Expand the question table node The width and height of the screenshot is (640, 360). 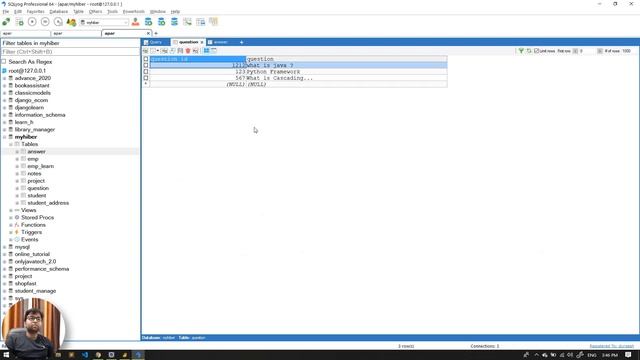click(x=17, y=188)
